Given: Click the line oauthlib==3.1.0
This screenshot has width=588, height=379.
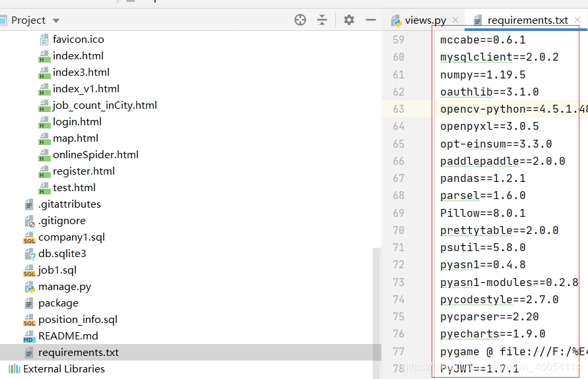Looking at the screenshot, I should (490, 92).
